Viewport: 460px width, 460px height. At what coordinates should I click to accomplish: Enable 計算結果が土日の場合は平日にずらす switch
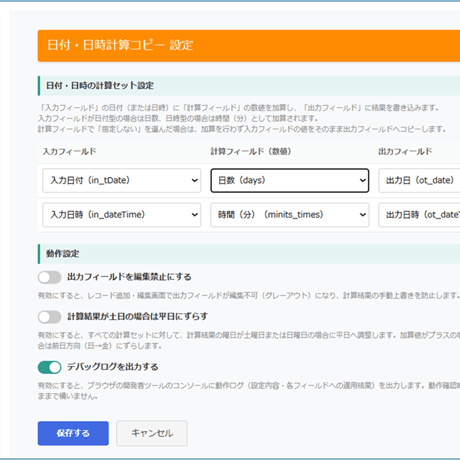[x=49, y=317]
